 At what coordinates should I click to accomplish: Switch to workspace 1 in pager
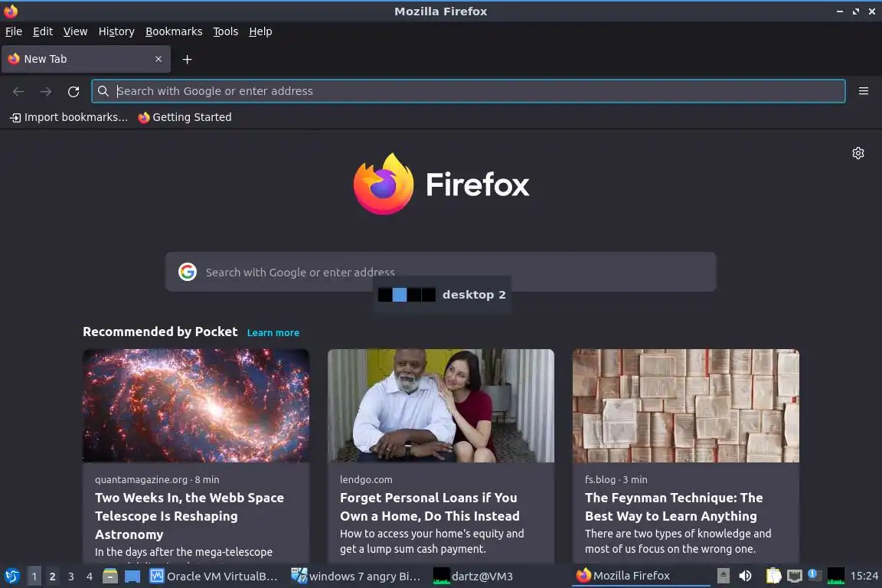pos(34,577)
